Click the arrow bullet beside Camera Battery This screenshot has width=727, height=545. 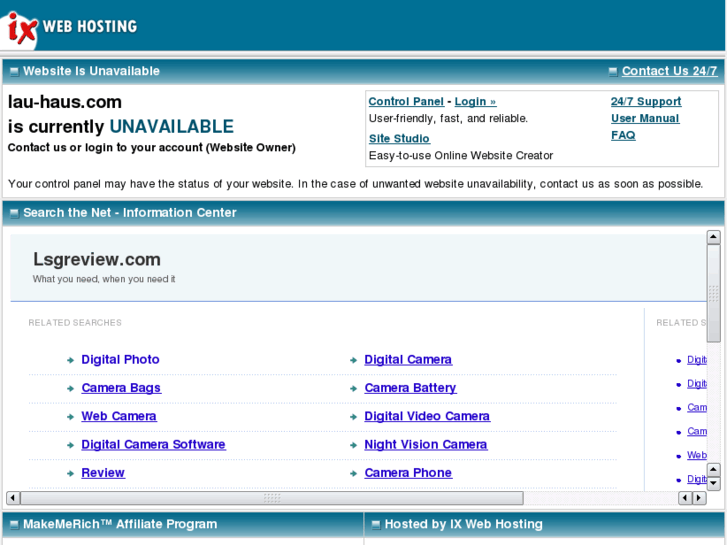[x=353, y=388]
